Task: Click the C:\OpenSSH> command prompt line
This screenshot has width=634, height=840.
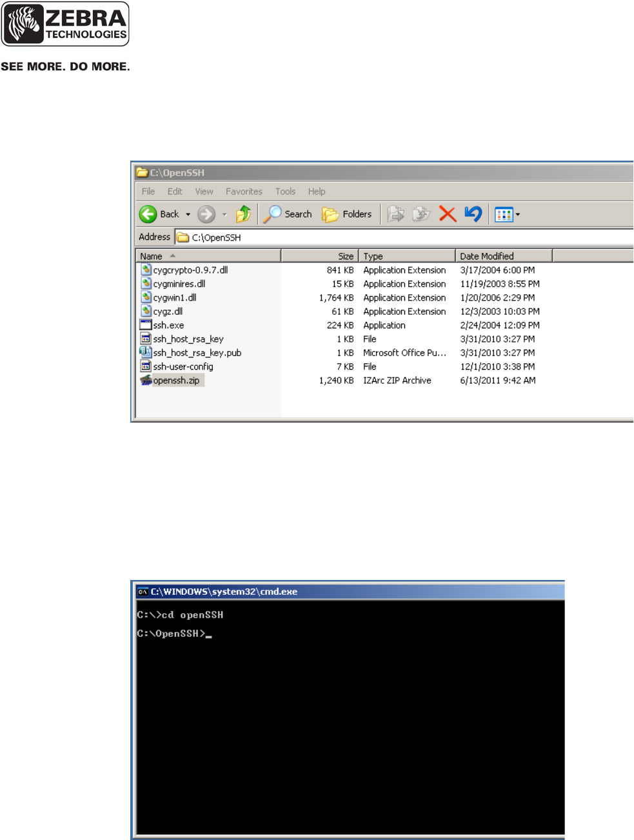Action: (x=173, y=634)
